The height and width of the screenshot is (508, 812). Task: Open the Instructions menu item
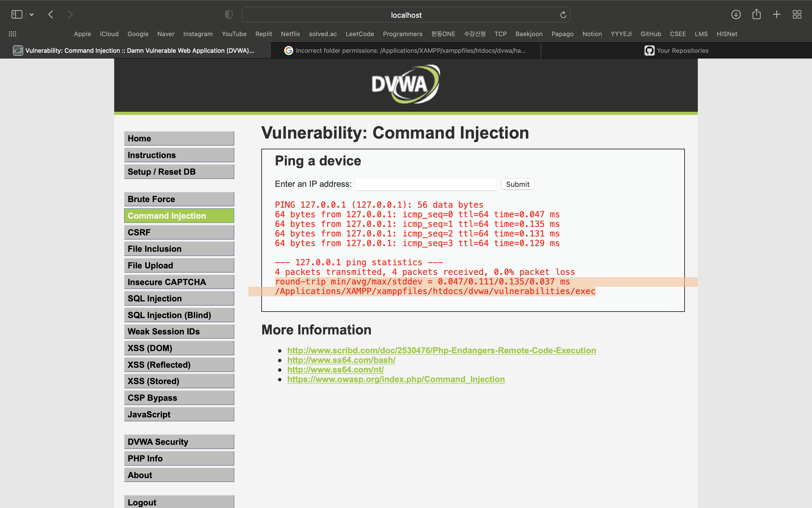179,155
